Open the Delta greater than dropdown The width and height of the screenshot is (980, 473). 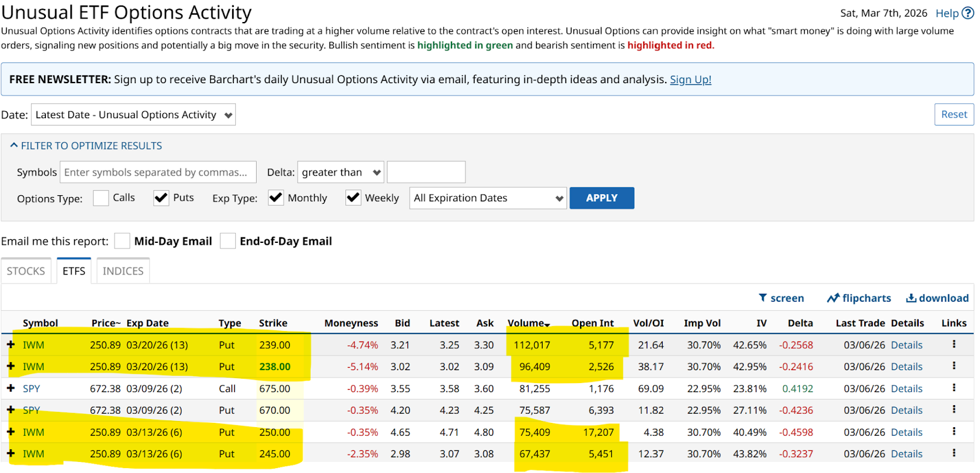[341, 173]
